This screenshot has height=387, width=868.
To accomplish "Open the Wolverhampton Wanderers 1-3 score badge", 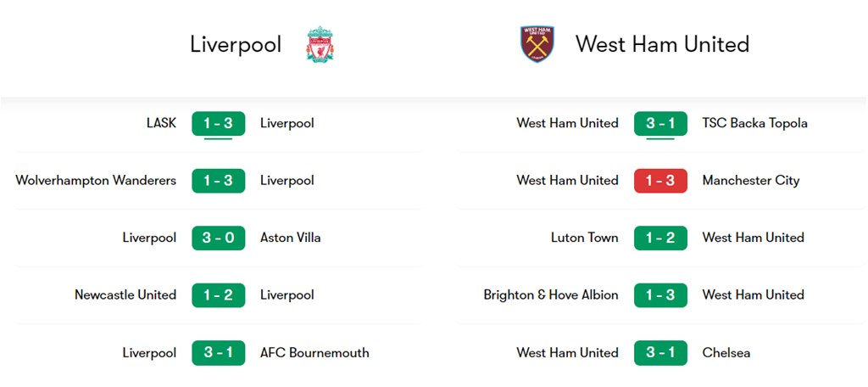I will [x=218, y=181].
